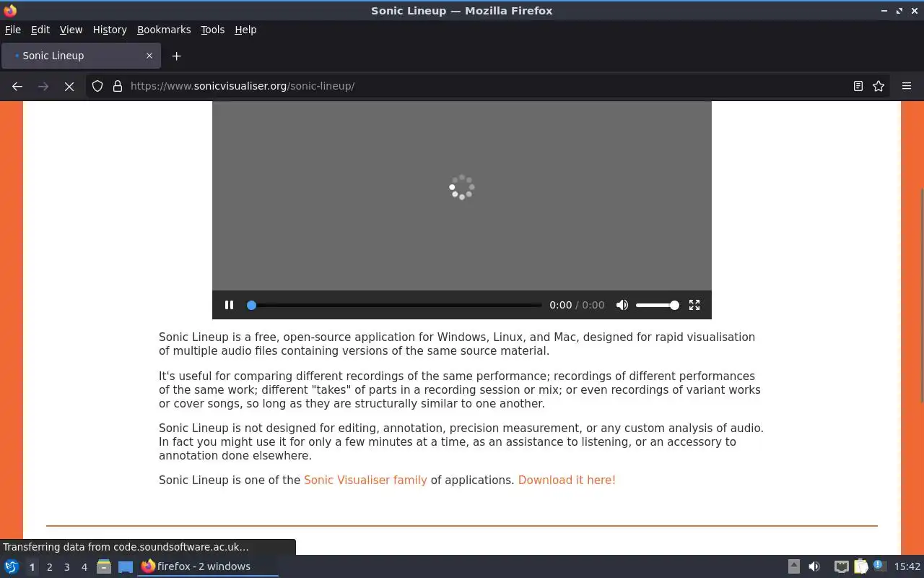Switch to workspace 1

[x=32, y=567]
